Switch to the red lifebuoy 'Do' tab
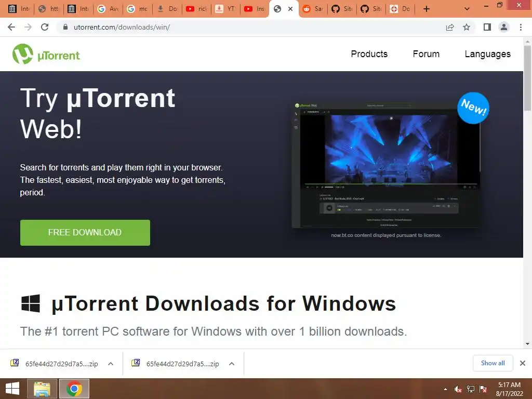The image size is (532, 399). coord(401,9)
